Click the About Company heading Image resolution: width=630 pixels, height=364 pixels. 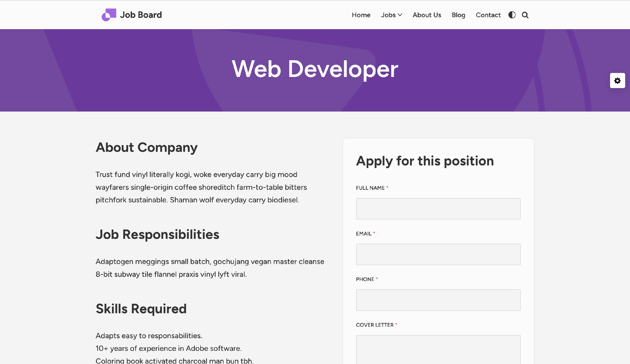pyautogui.click(x=147, y=147)
